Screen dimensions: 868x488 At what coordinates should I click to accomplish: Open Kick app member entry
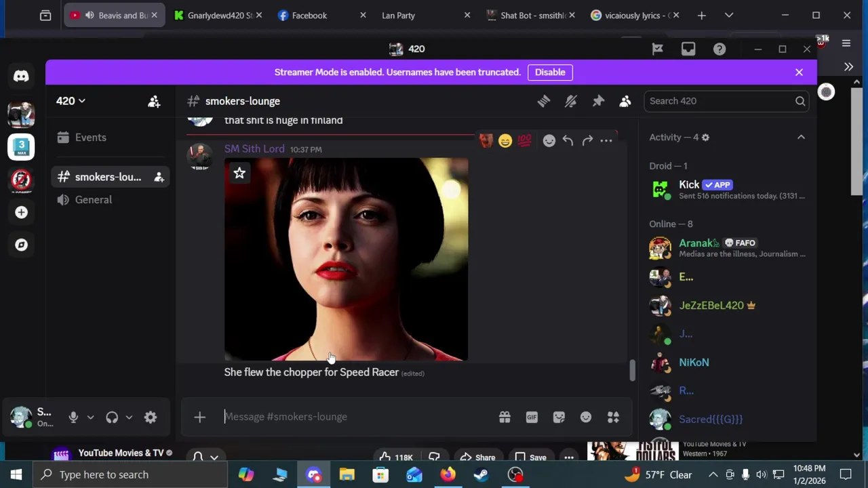(x=728, y=190)
